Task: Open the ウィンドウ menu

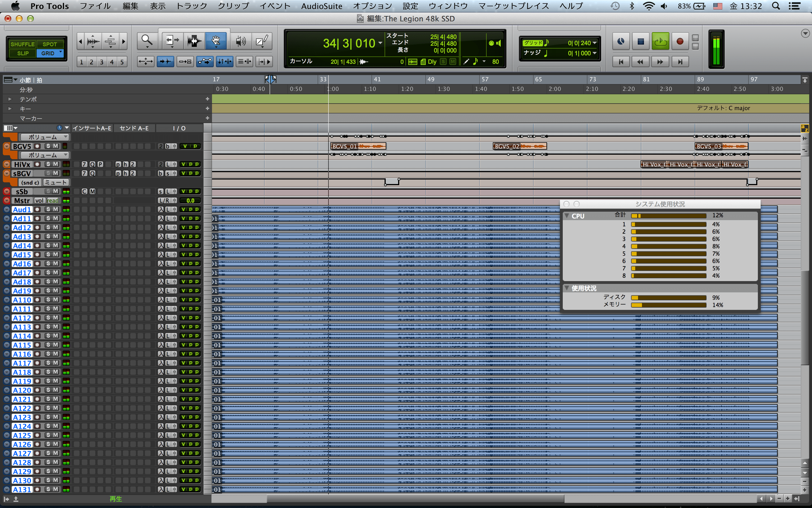Action: (448, 6)
